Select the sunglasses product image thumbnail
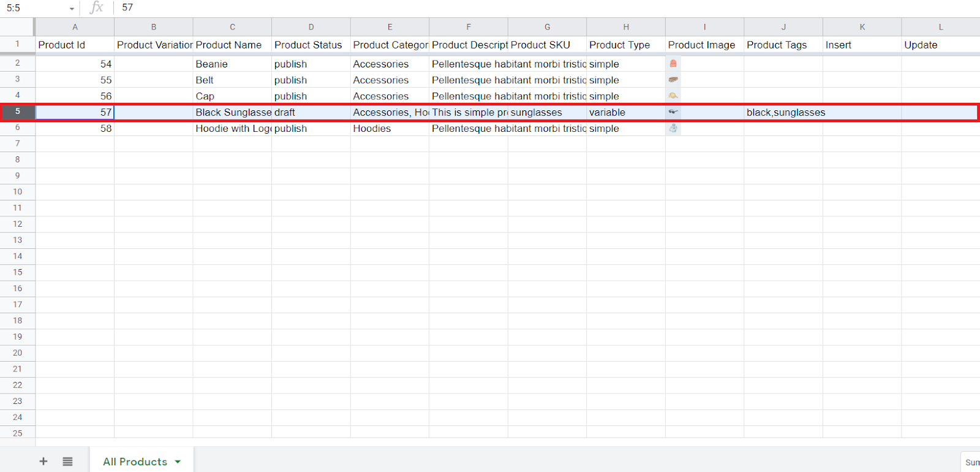 (x=673, y=112)
